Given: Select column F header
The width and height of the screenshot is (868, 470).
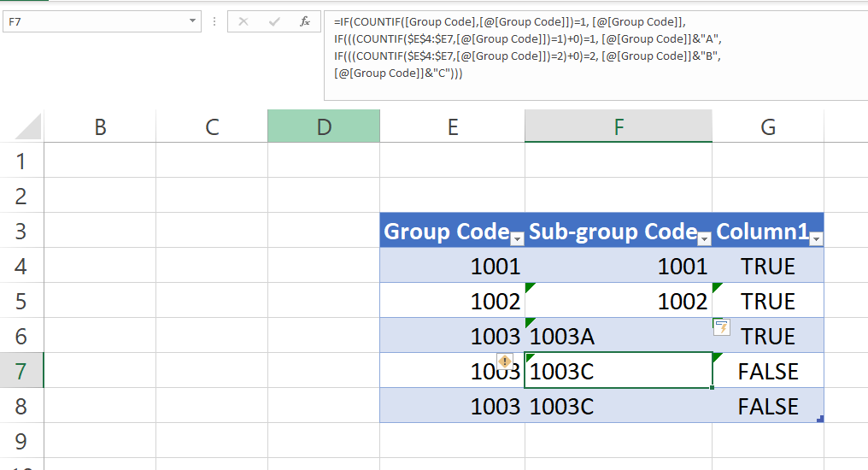Looking at the screenshot, I should (x=618, y=127).
